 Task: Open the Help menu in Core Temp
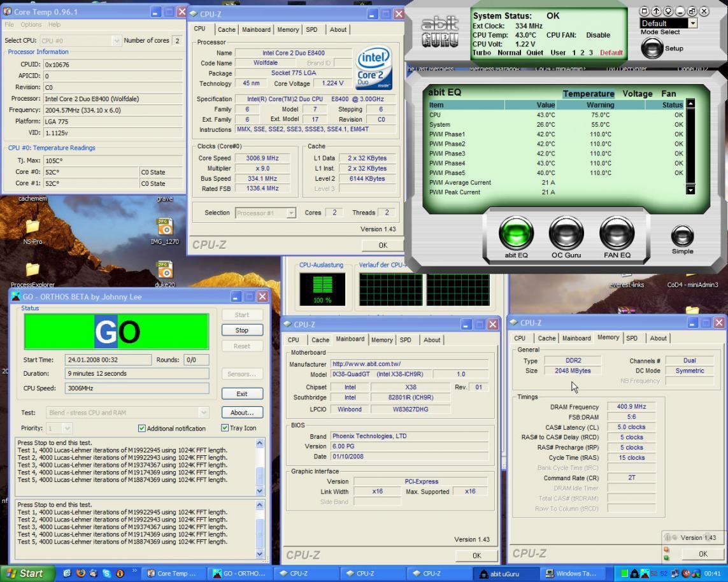pos(54,25)
